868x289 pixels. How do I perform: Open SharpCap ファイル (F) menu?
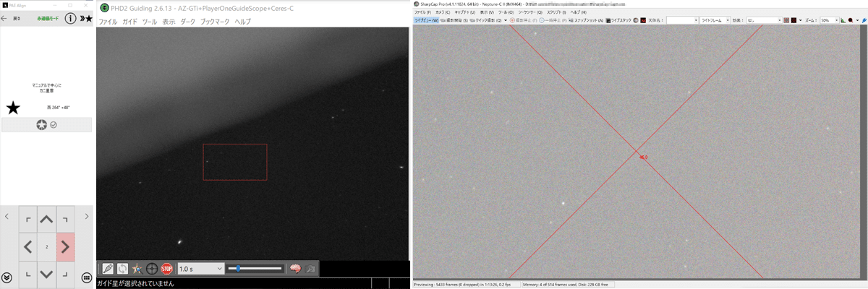click(422, 12)
